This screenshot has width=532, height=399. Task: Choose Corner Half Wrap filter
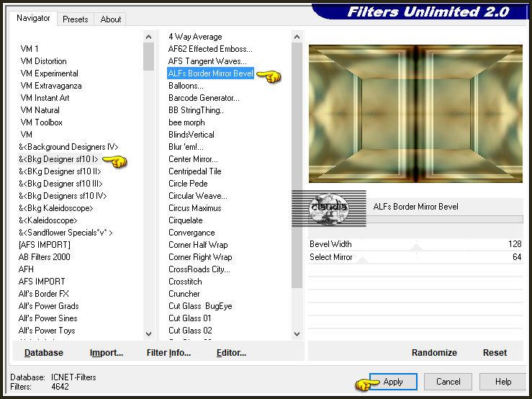point(198,244)
